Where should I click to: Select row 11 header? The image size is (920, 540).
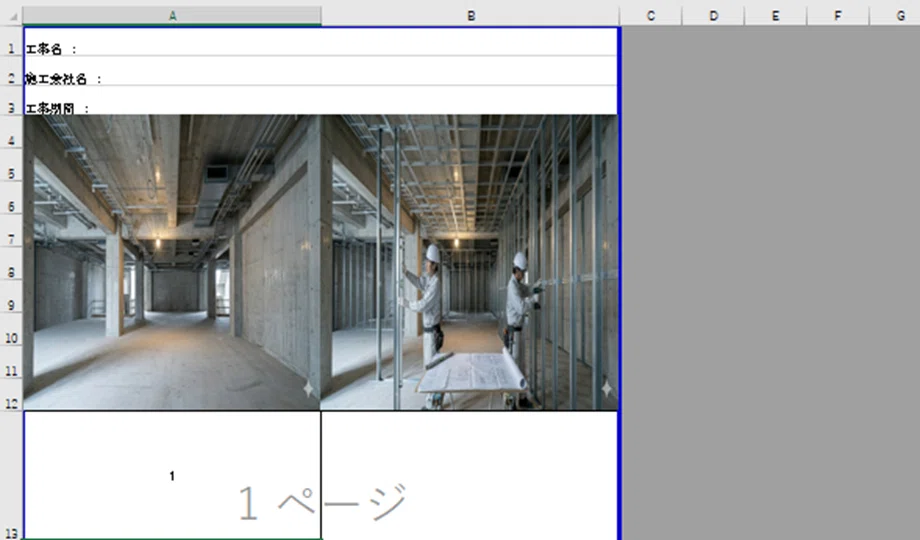pos(11,363)
